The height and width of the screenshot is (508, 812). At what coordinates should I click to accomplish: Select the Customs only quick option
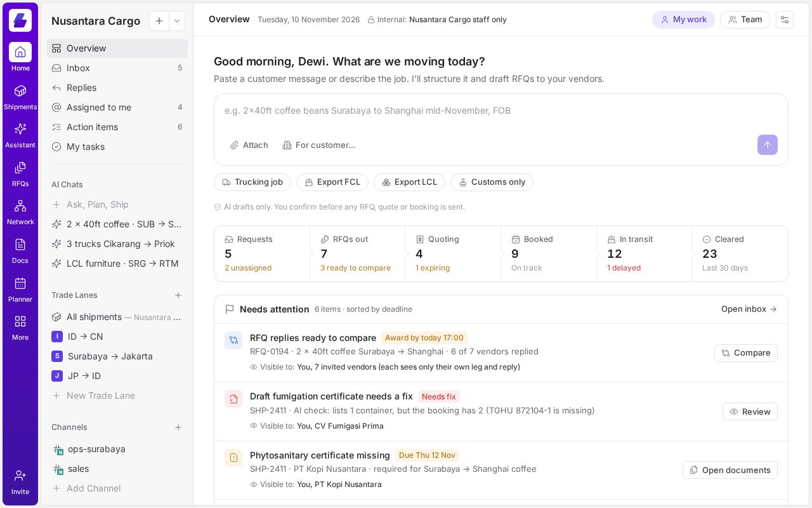(x=492, y=182)
